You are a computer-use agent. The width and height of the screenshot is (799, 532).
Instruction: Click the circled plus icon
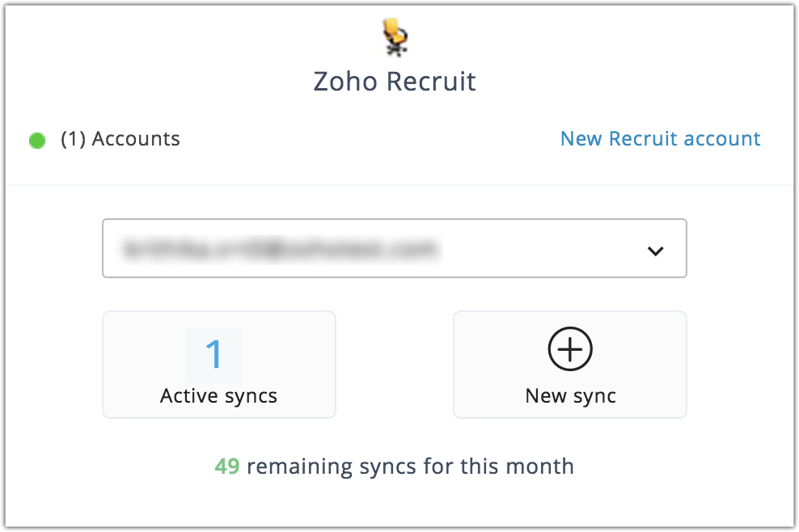tap(570, 349)
